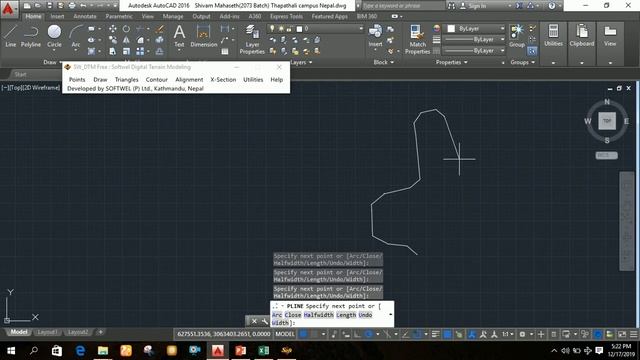The image size is (640, 360).
Task: Click Undo option in PLINE command line
Action: point(365,315)
